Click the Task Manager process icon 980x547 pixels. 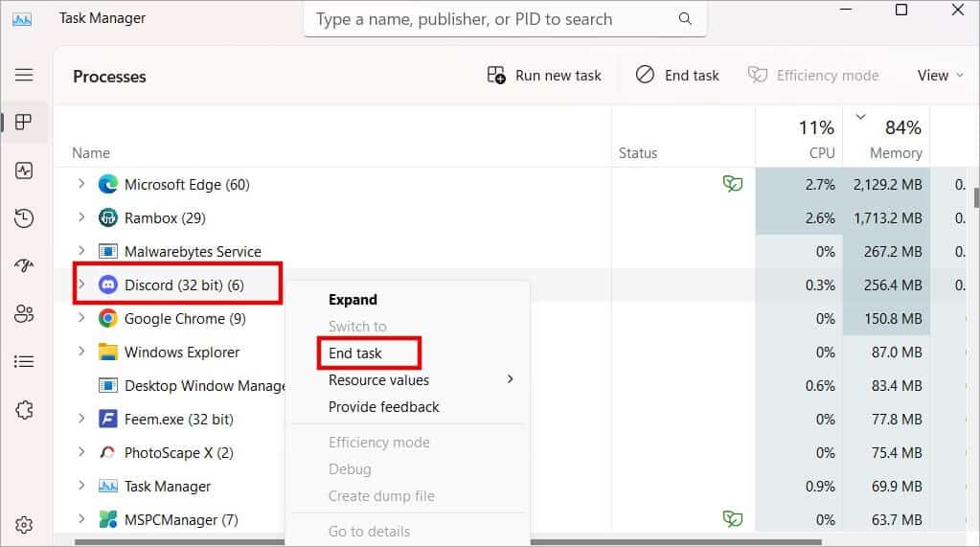(x=107, y=486)
